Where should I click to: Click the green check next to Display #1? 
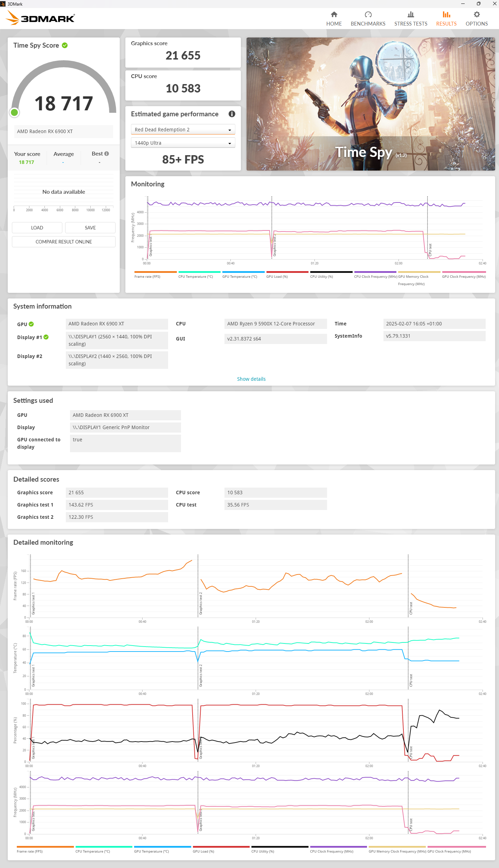[x=46, y=337]
